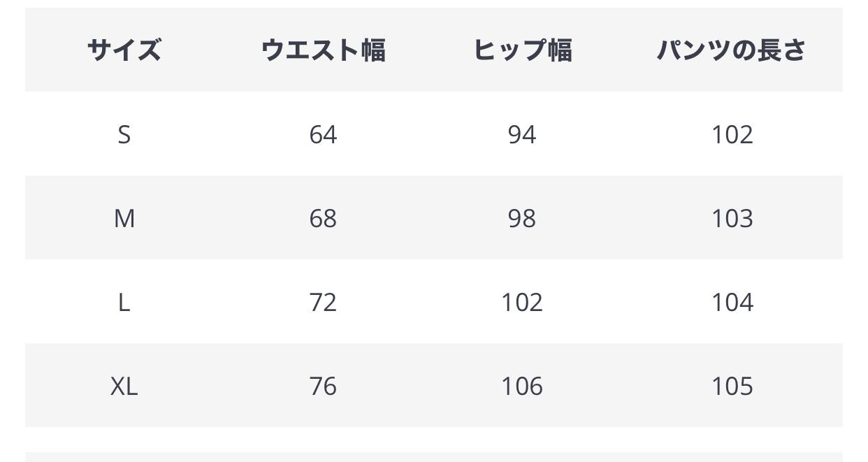This screenshot has width=868, height=462.
Task: Click the サイズ column header
Action: coord(124,50)
